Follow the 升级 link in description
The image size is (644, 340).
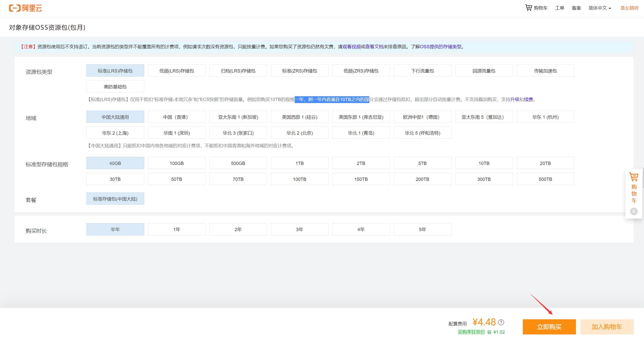click(x=515, y=100)
